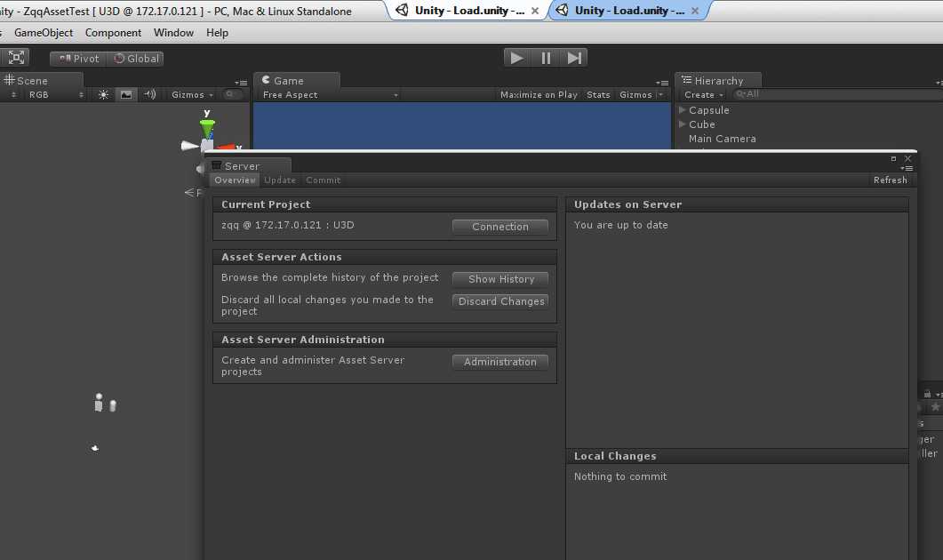Screen dimensions: 943x560
Task: Close the second Unity - Load.unity tab
Action: [x=695, y=11]
